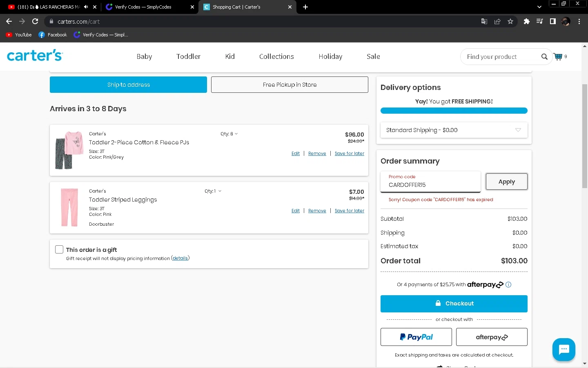Image resolution: width=588 pixels, height=368 pixels.
Task: Remove the Striped Leggings item
Action: [x=317, y=211]
